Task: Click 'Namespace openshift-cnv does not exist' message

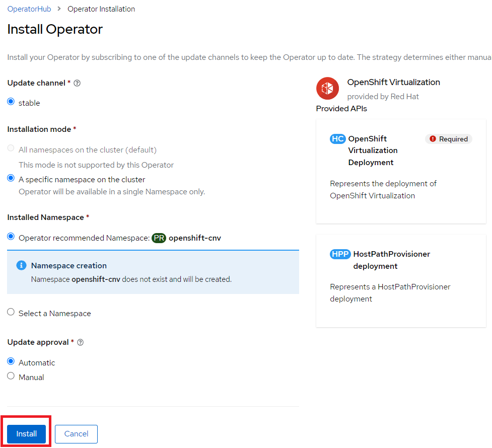Action: coord(131,279)
